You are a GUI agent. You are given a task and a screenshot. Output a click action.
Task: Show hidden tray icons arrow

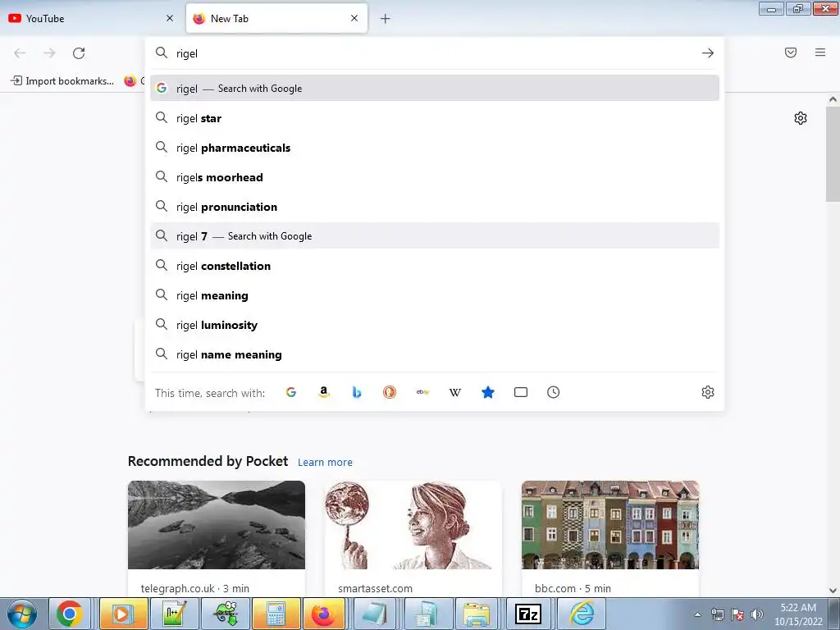pos(697,614)
